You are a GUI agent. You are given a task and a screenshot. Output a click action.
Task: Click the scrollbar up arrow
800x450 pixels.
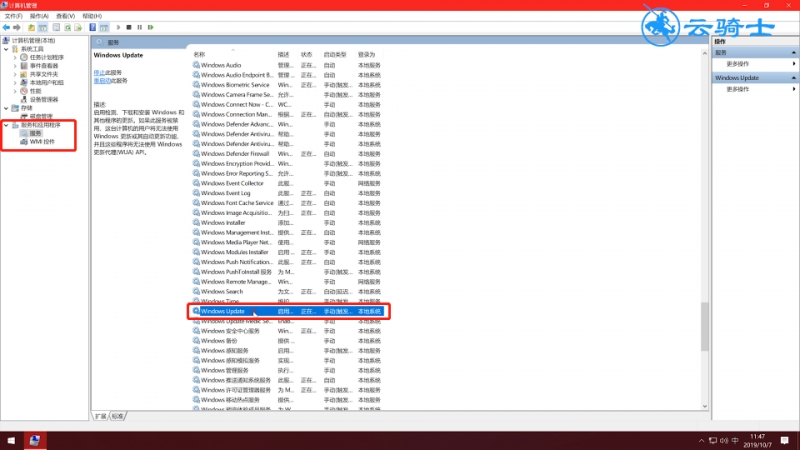pos(705,53)
